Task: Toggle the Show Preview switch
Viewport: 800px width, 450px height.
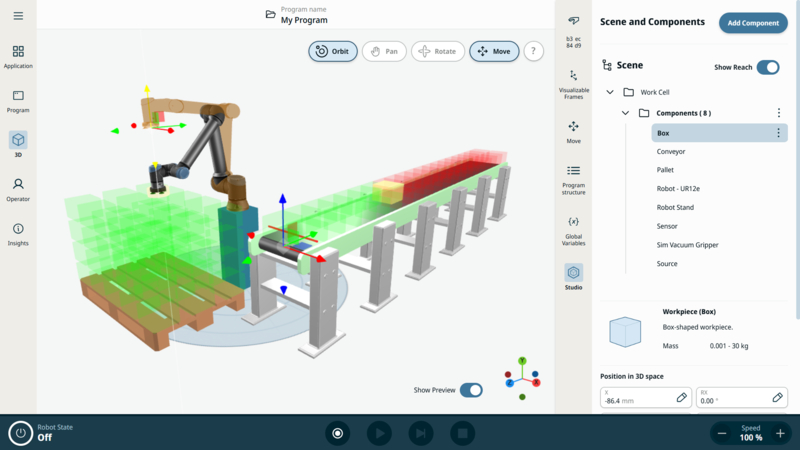Action: pyautogui.click(x=471, y=390)
